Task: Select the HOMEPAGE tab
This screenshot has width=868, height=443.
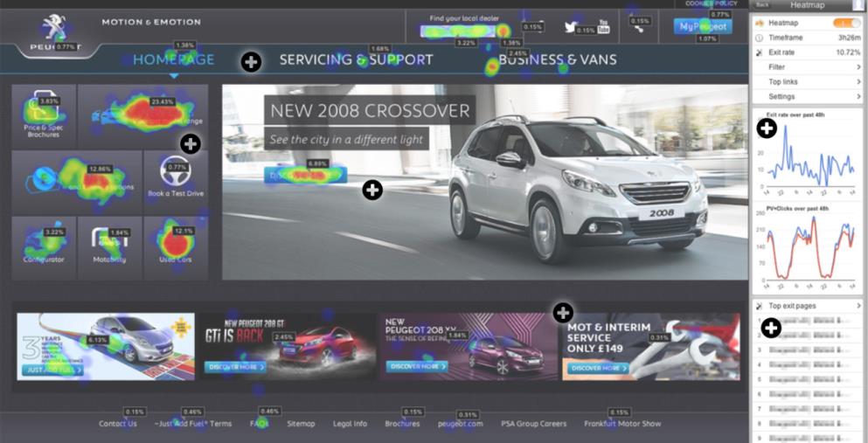Action: [x=173, y=59]
